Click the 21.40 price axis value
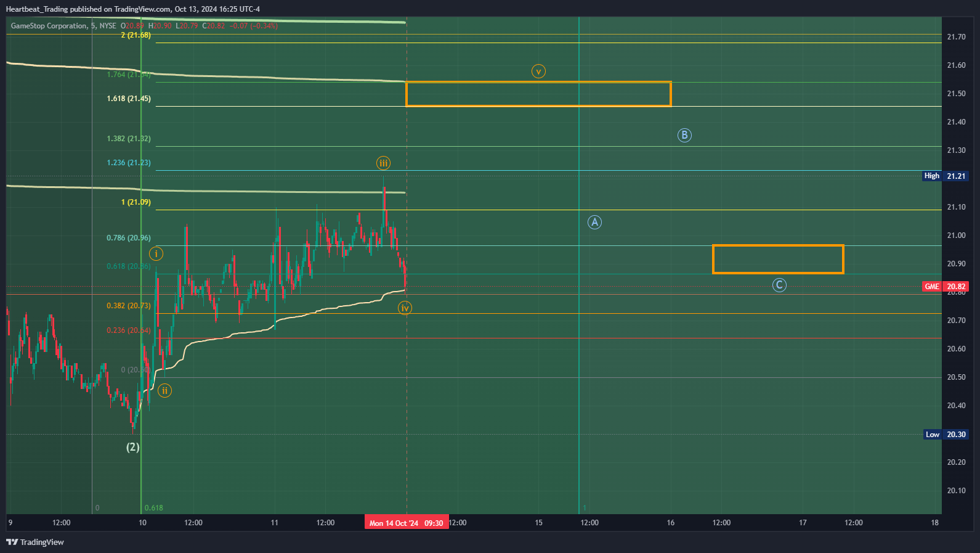This screenshot has width=980, height=553. click(956, 122)
